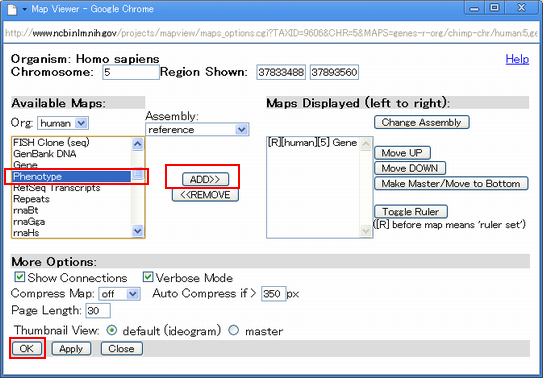Click the browser address bar URL

(x=270, y=33)
